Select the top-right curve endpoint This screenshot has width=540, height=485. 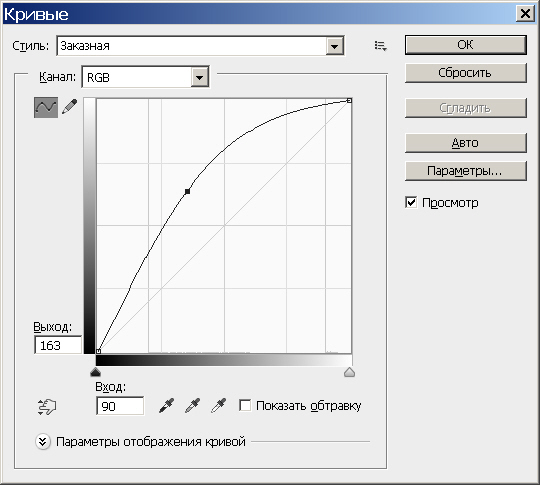coord(349,101)
